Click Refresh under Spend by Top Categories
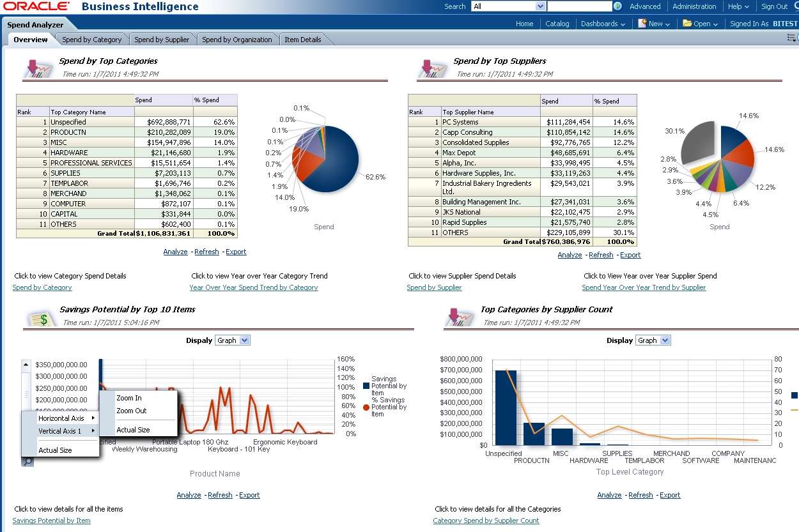799x532 pixels. point(206,252)
